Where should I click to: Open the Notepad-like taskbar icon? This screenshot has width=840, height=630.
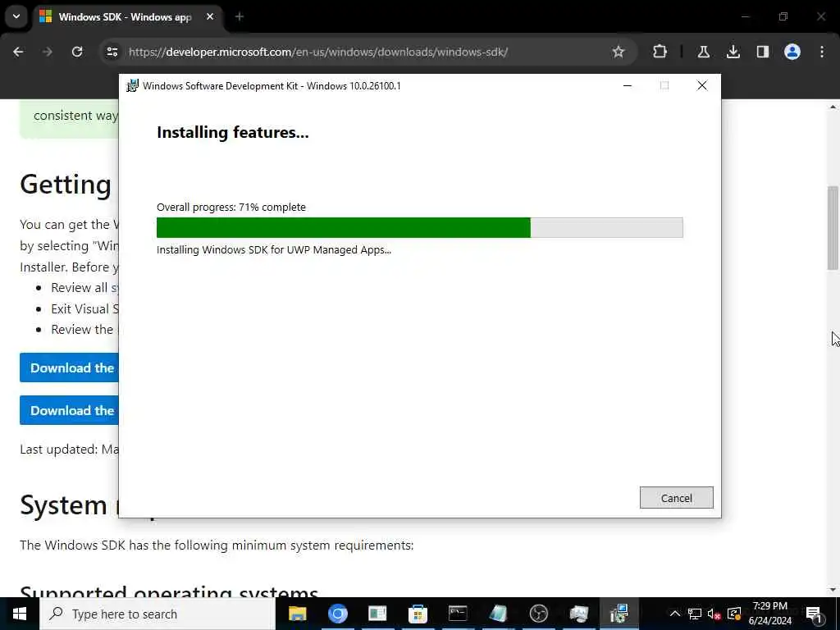[498, 614]
